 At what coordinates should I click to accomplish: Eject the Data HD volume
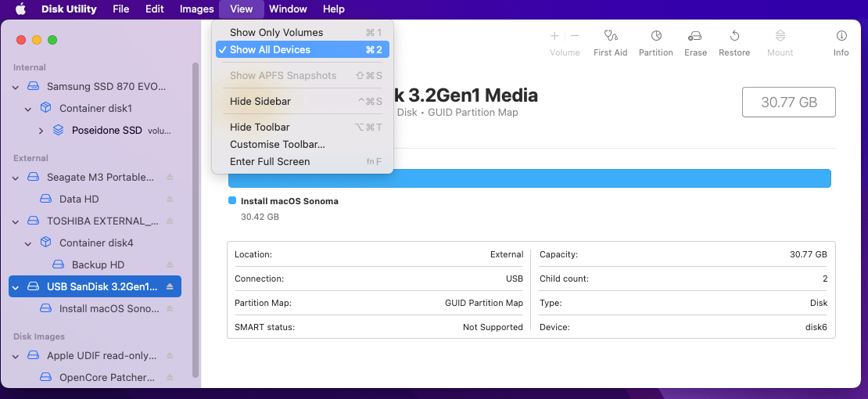(170, 199)
